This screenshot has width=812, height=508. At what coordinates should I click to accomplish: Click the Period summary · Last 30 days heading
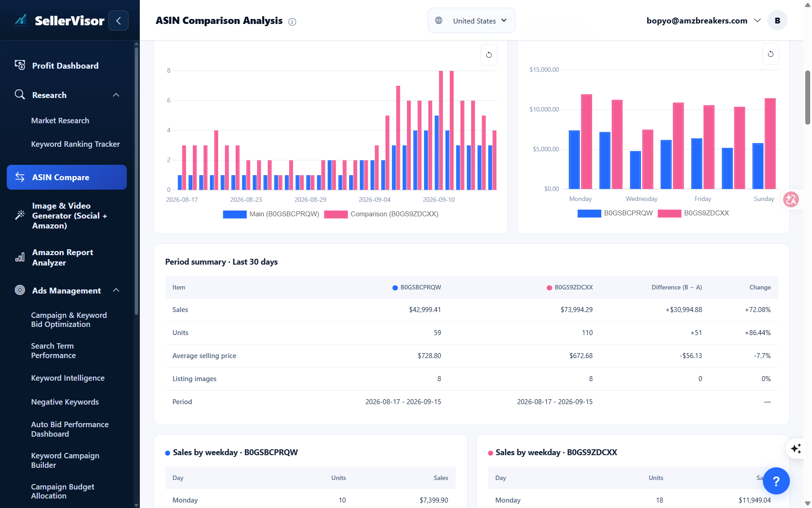221,262
